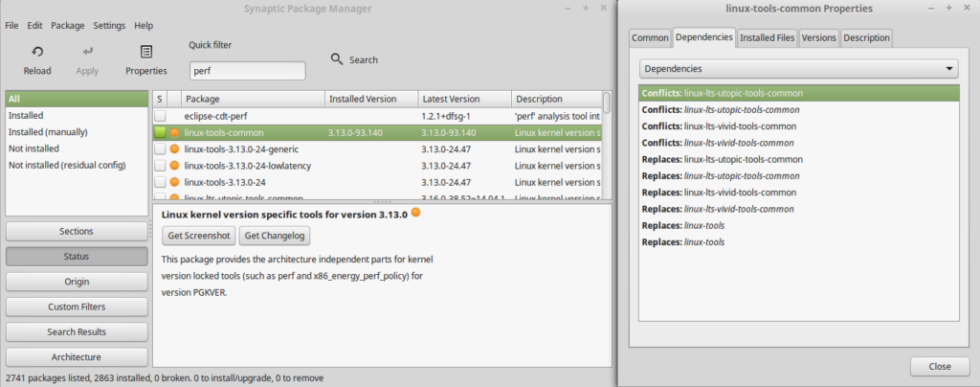Toggle installed checkbox for linux-tools-common

pyautogui.click(x=160, y=132)
